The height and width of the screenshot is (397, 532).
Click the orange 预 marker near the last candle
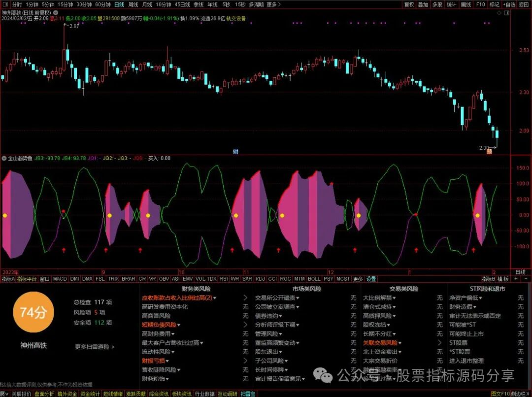coord(489,151)
